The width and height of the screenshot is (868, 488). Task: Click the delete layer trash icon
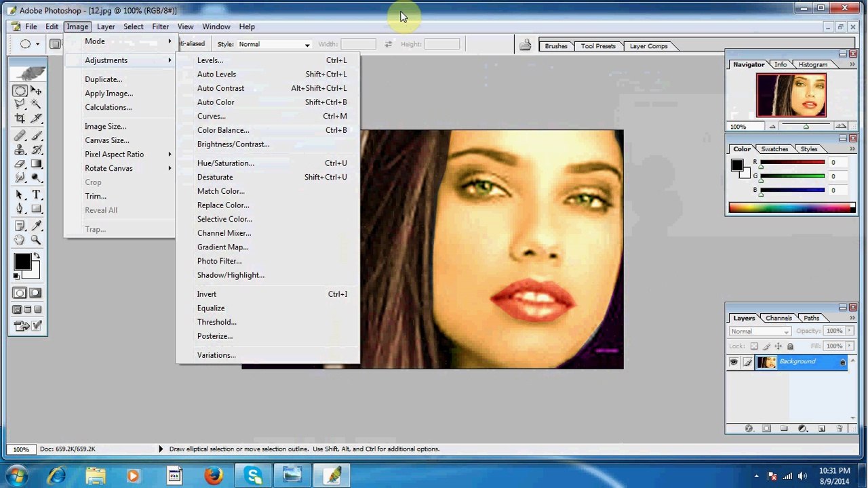(840, 428)
